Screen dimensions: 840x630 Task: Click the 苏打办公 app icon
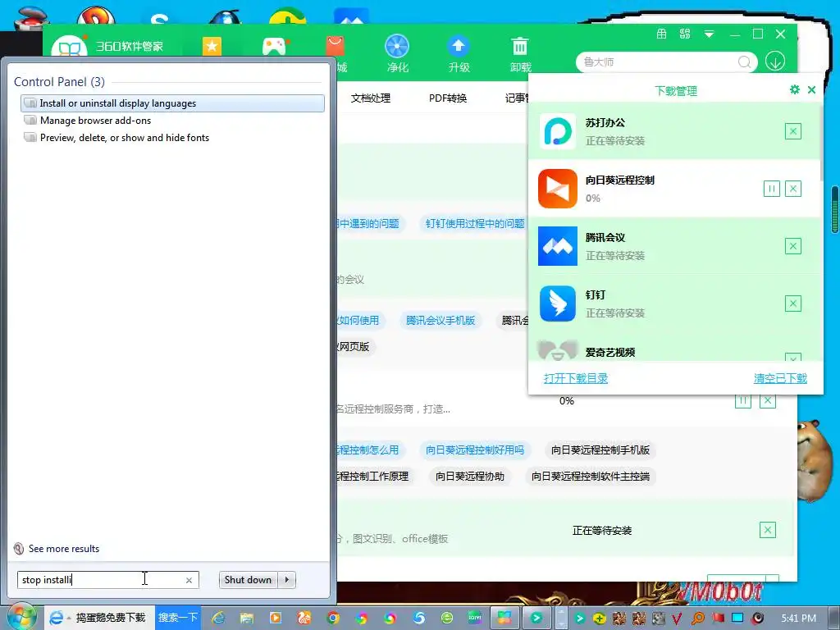click(x=558, y=131)
